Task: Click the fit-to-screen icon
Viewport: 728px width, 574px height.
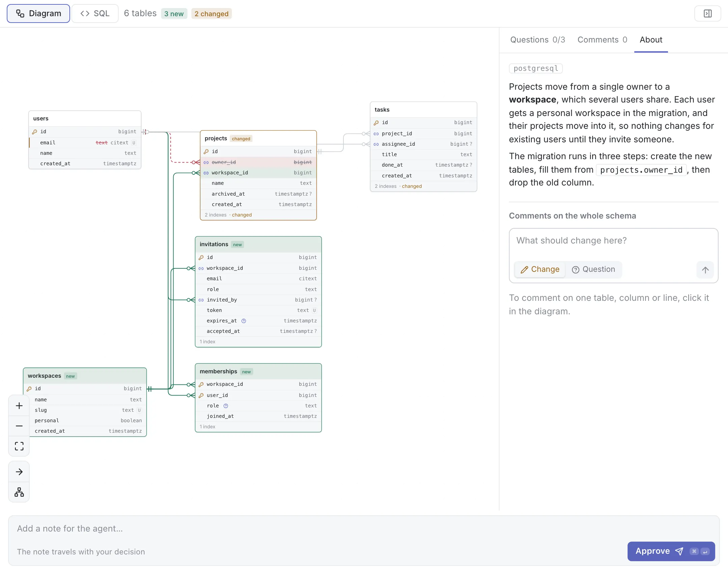Action: (19, 446)
